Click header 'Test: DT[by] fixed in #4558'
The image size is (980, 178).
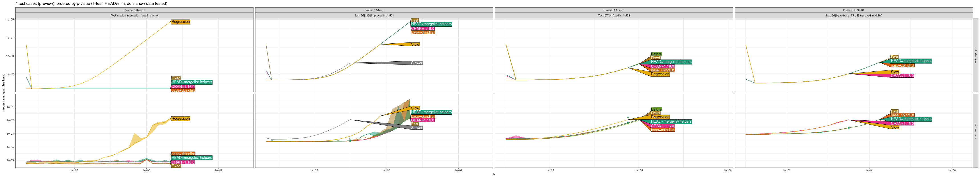614,16
